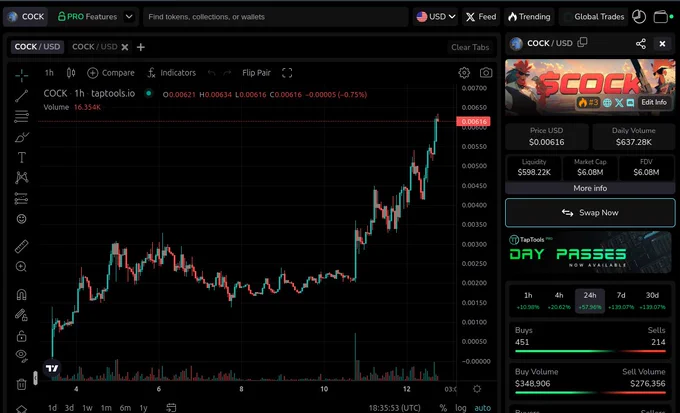Click Clear Tabs
Screen dimensions: 680x413
click(x=470, y=47)
